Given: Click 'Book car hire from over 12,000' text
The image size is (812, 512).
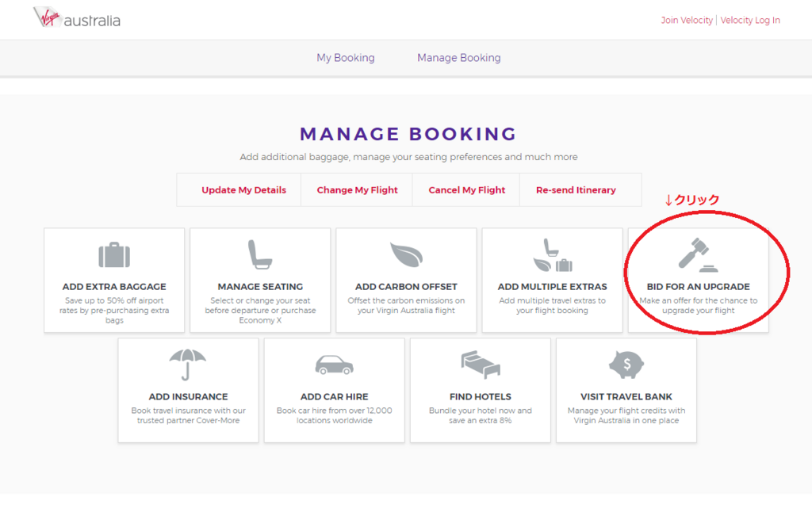Looking at the screenshot, I should (x=334, y=415).
